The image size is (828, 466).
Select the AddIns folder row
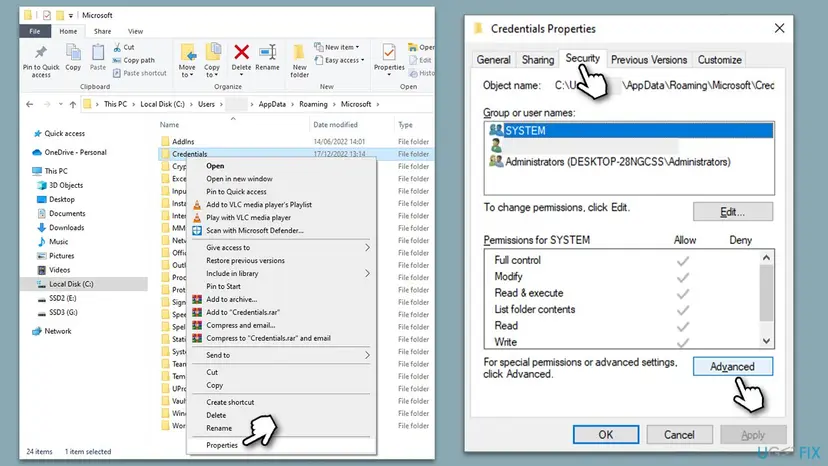pyautogui.click(x=296, y=142)
